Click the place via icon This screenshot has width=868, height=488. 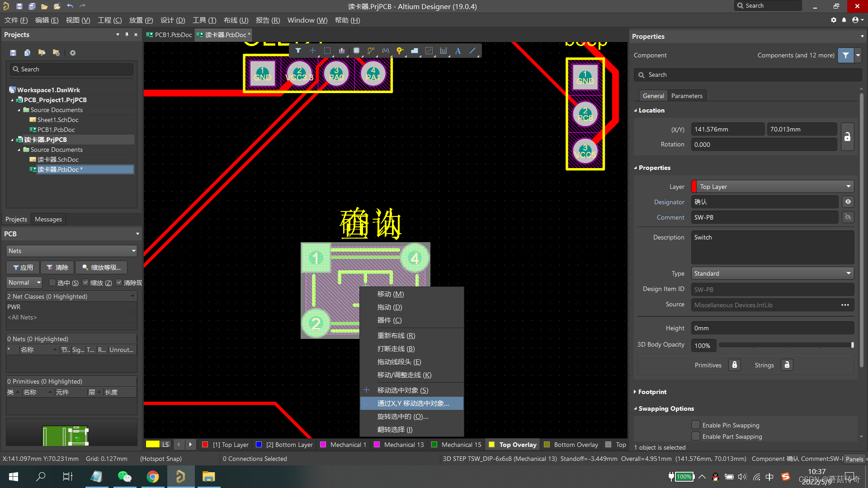point(400,51)
